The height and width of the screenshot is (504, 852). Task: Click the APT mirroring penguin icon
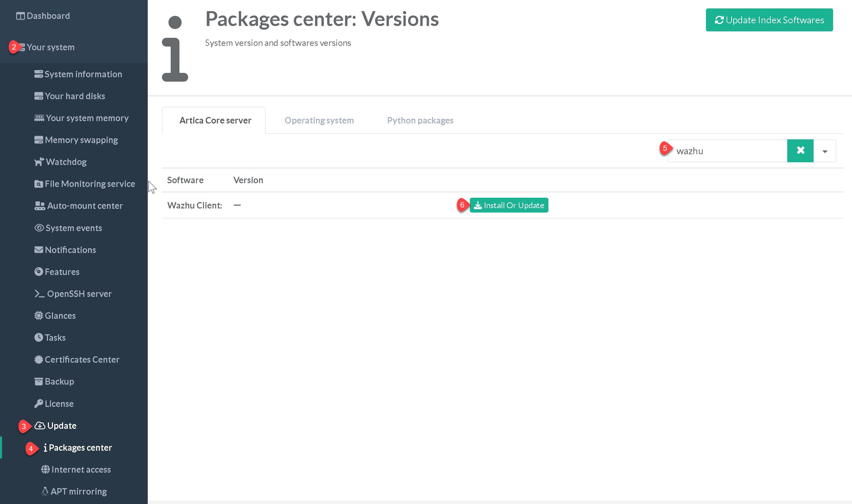[45, 491]
